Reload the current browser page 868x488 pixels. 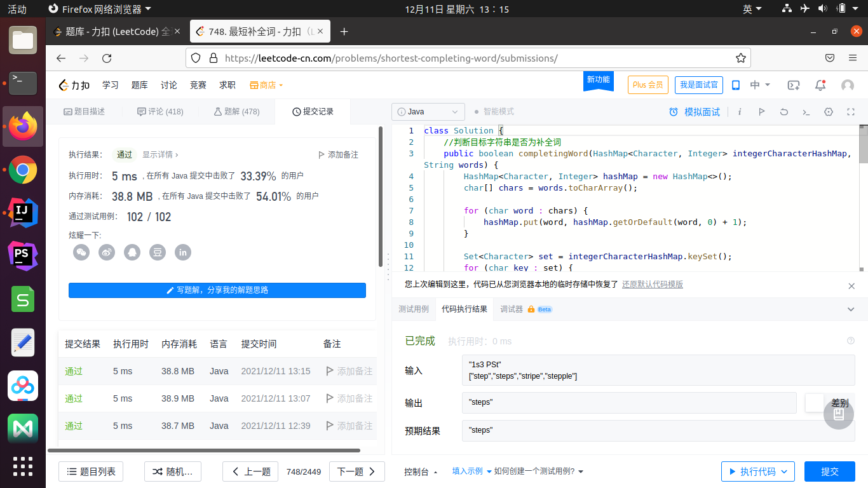(107, 58)
